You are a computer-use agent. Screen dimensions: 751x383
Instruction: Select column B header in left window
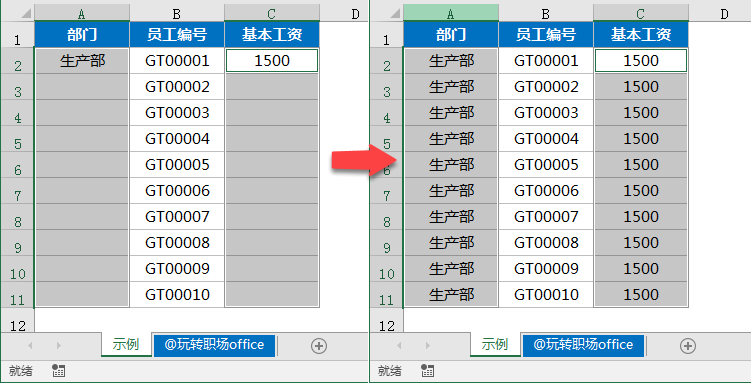click(x=177, y=13)
